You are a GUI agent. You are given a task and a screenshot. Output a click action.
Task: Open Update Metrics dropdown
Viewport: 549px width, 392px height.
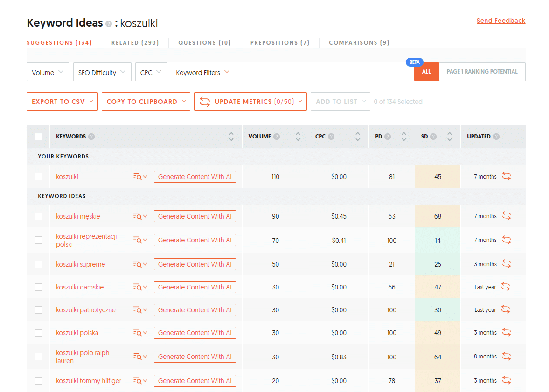pyautogui.click(x=250, y=102)
